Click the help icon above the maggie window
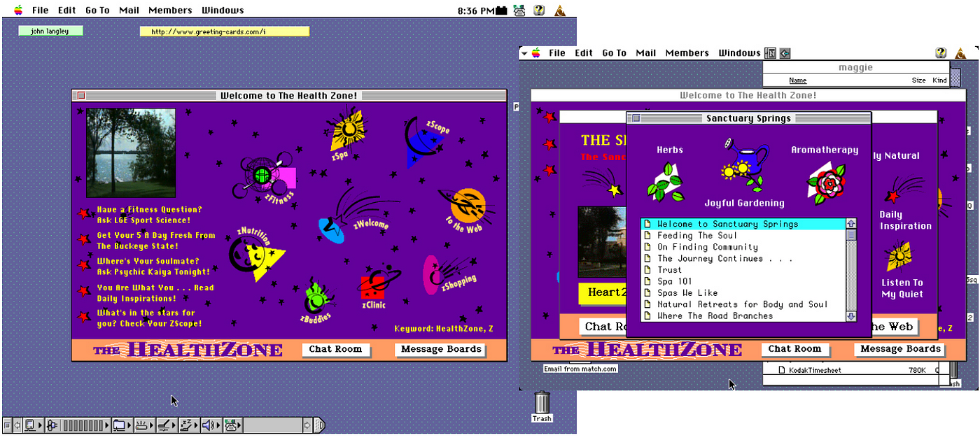 [941, 52]
